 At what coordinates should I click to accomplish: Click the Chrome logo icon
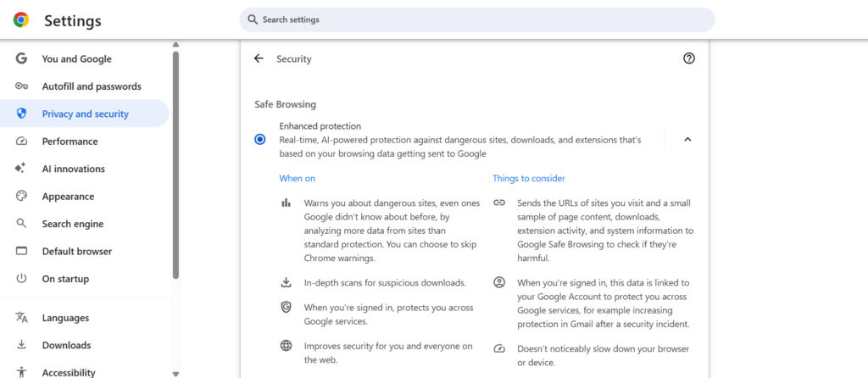click(21, 20)
